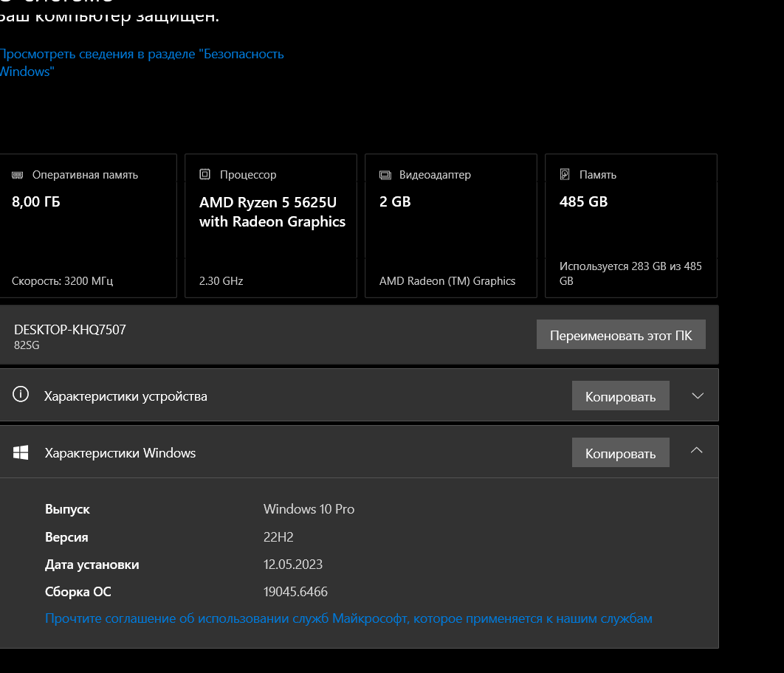Viewport: 784px width, 673px height.
Task: Click the processor icon beside Процессор
Action: point(205,174)
